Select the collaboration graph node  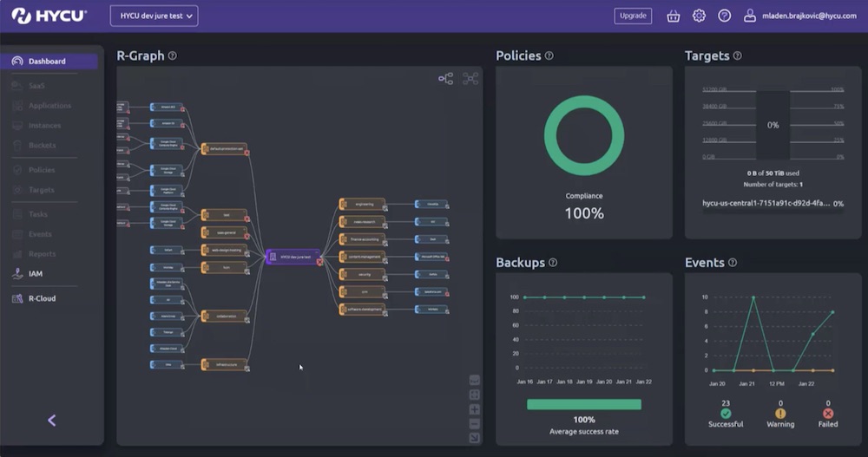click(x=224, y=317)
